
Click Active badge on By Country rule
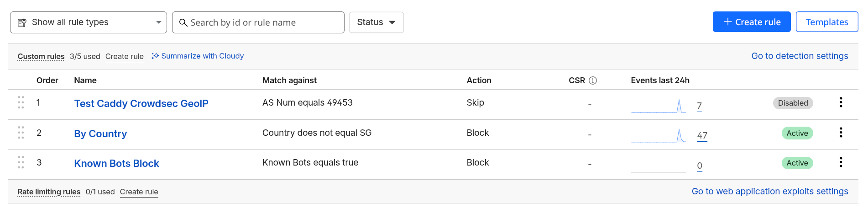coord(797,133)
